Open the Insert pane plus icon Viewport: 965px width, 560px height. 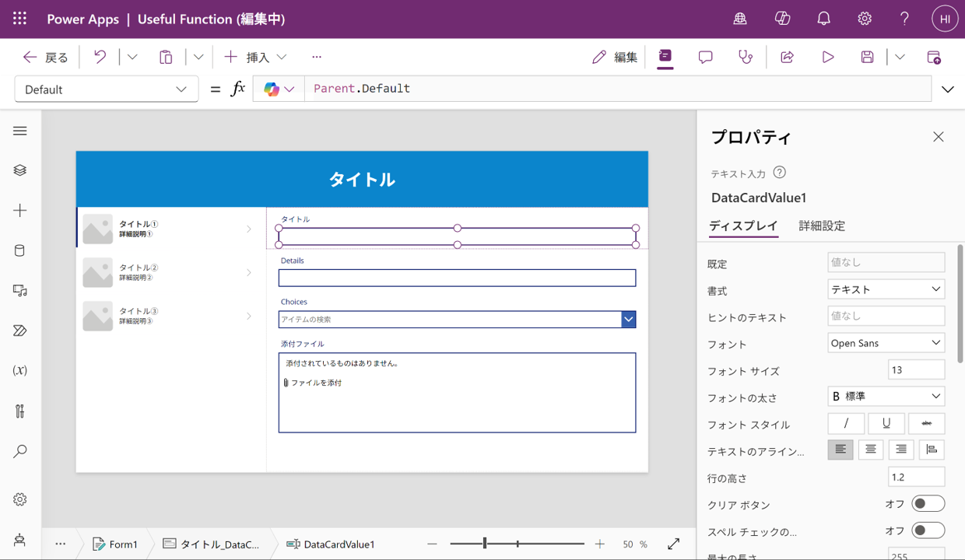tap(20, 210)
